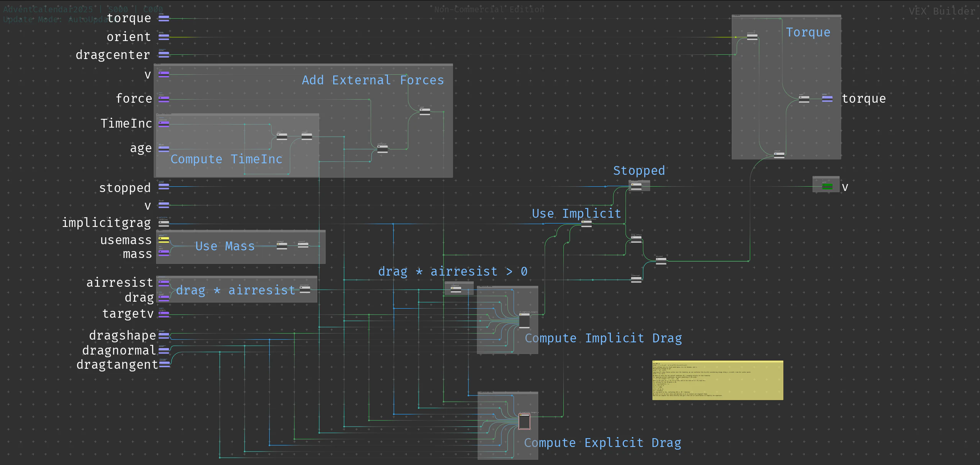
Task: Click the Compute Implicit Drag label
Action: click(x=603, y=338)
